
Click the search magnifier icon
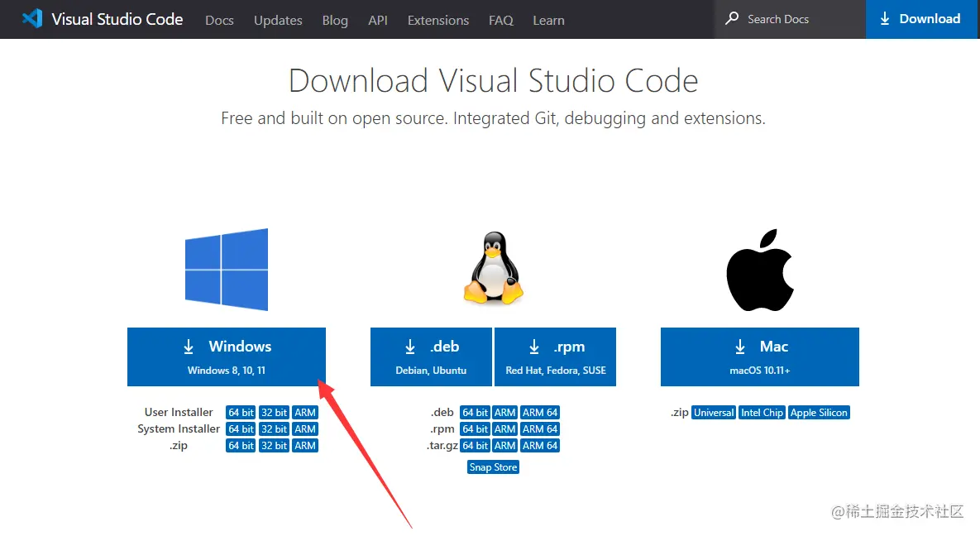click(731, 19)
